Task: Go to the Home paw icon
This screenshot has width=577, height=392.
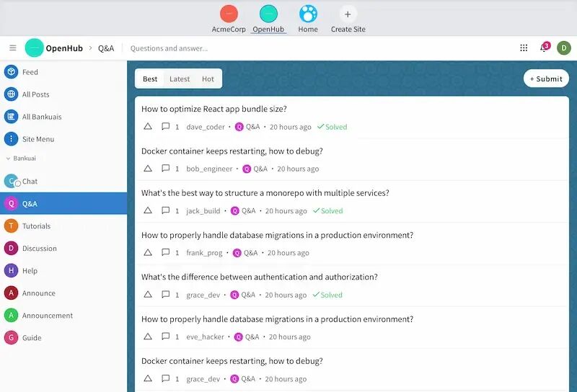Action: (308, 14)
